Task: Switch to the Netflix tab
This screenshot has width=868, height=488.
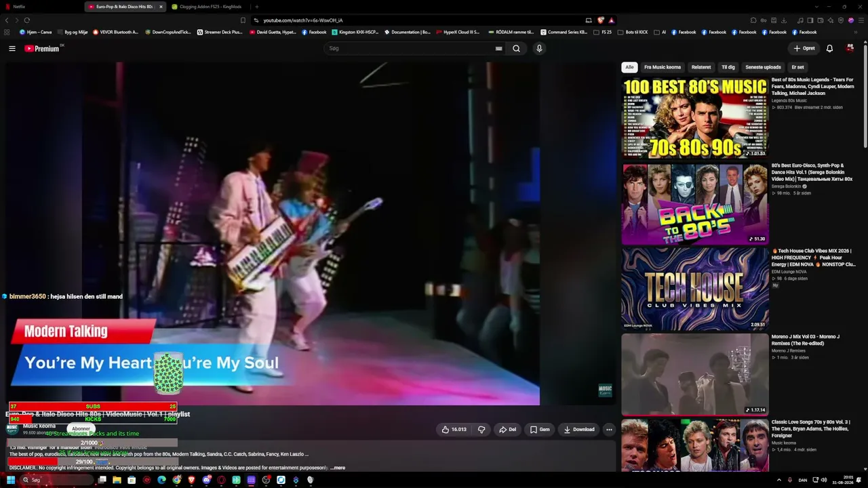Action: (x=42, y=7)
